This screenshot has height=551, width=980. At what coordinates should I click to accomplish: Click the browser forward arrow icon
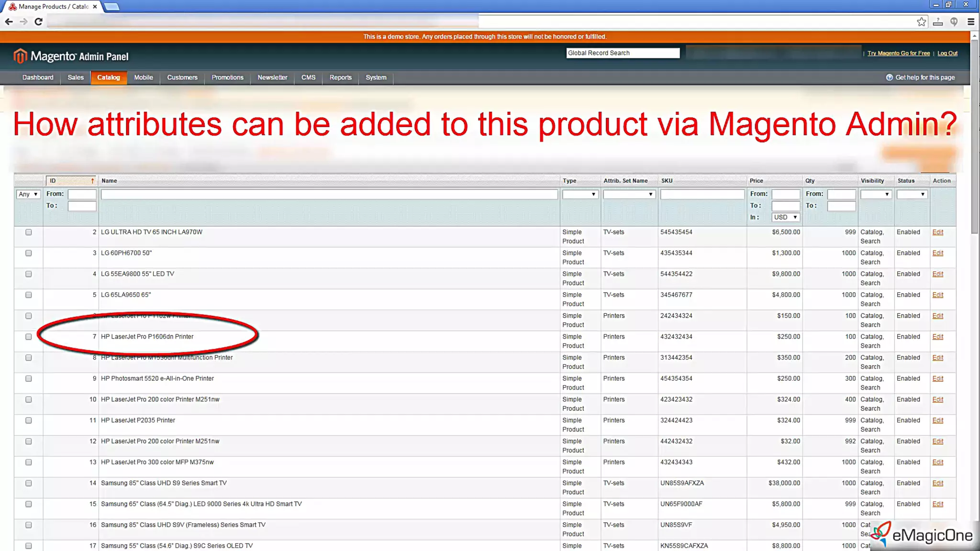click(23, 22)
